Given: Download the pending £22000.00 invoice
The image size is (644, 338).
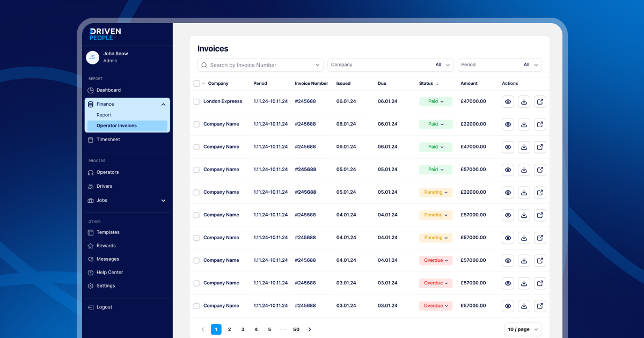Looking at the screenshot, I should tap(524, 192).
